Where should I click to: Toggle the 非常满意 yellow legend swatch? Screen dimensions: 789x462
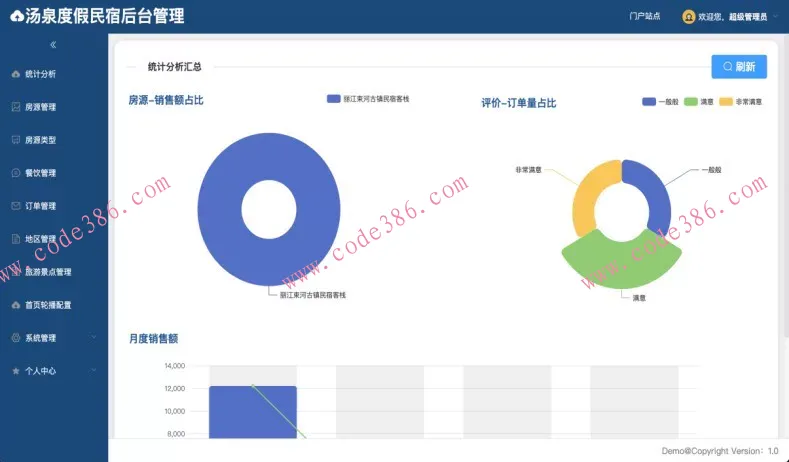click(x=726, y=102)
